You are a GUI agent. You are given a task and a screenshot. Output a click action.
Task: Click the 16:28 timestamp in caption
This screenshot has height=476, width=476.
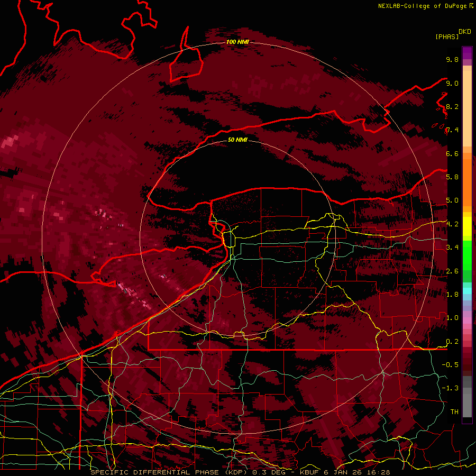coord(379,472)
